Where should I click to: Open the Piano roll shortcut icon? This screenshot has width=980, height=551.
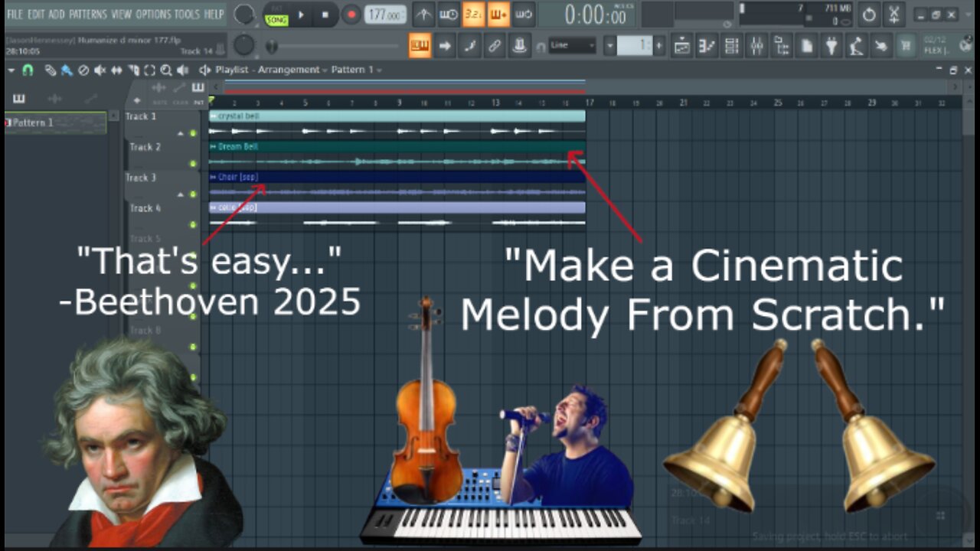tap(707, 46)
